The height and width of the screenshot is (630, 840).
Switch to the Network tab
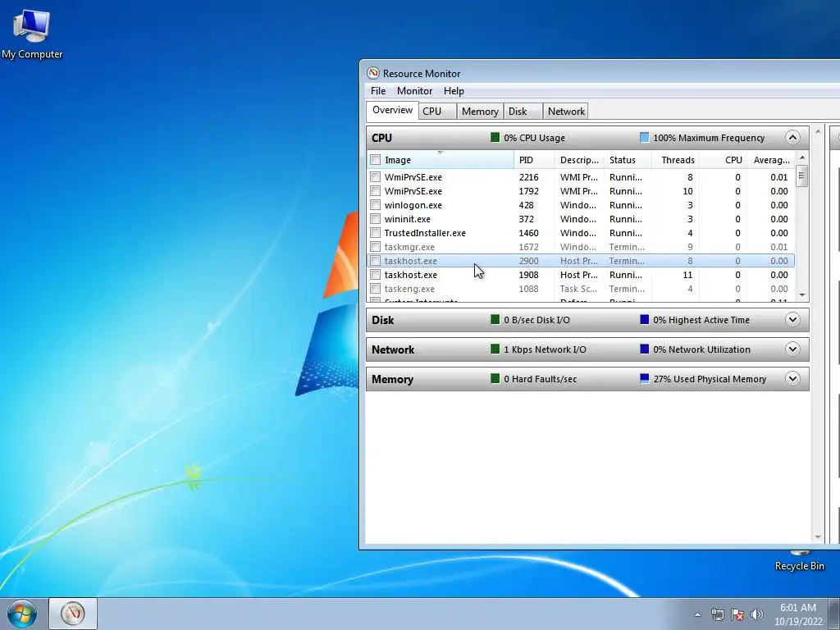pyautogui.click(x=566, y=111)
